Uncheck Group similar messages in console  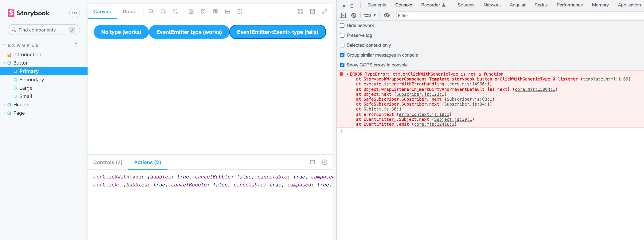[342, 55]
